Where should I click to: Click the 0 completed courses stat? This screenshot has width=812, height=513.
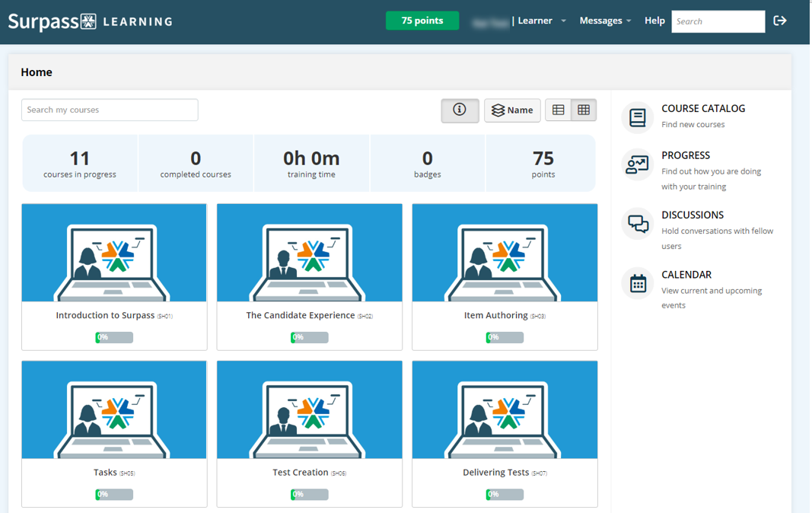pos(196,164)
